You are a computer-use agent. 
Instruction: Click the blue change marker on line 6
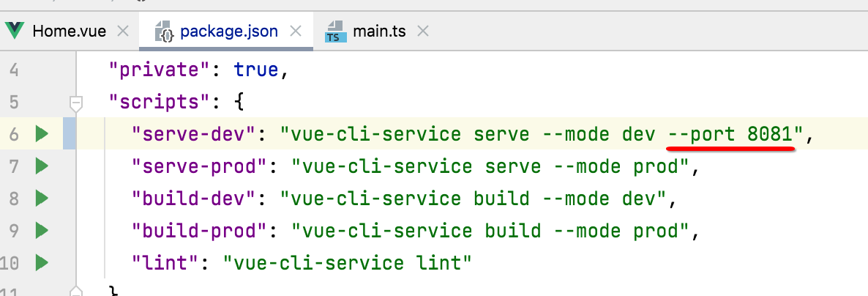tap(70, 133)
